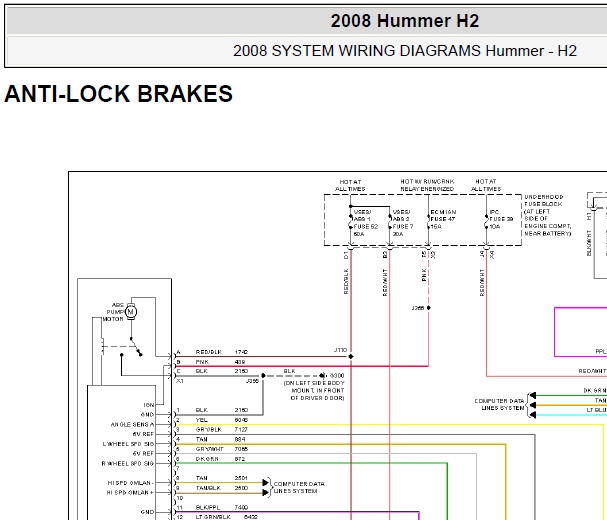This screenshot has height=520, width=607.
Task: Click the 'BLK/PPL' wire label
Action: (208, 507)
